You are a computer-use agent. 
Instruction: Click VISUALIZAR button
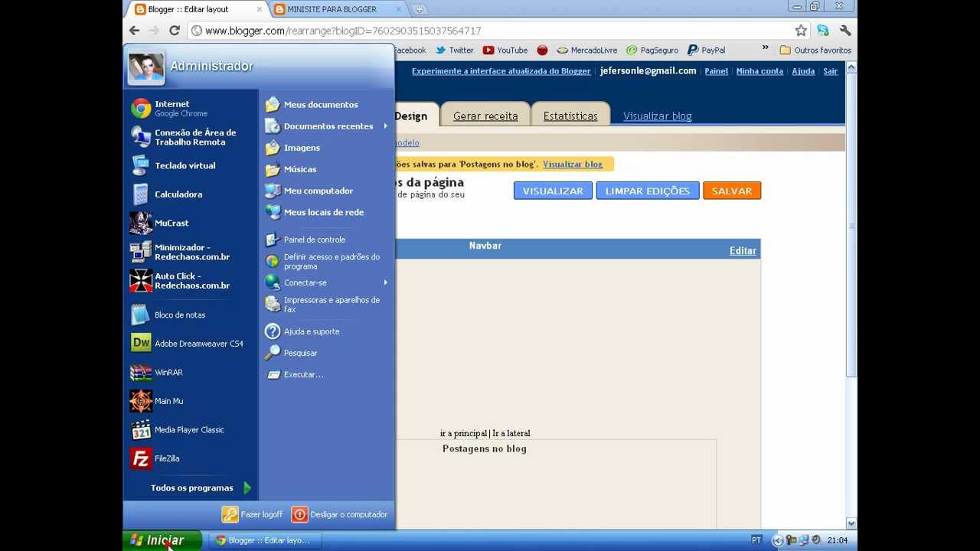click(553, 191)
